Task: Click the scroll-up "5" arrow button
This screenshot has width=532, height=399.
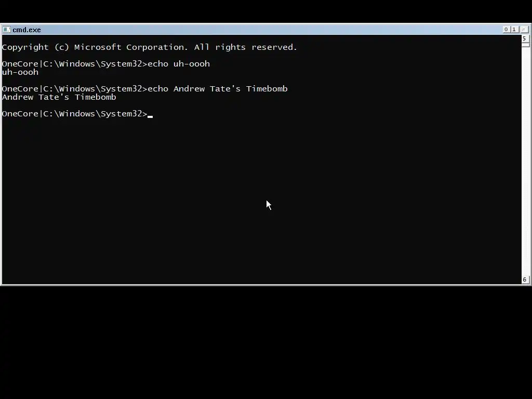Action: tap(525, 38)
